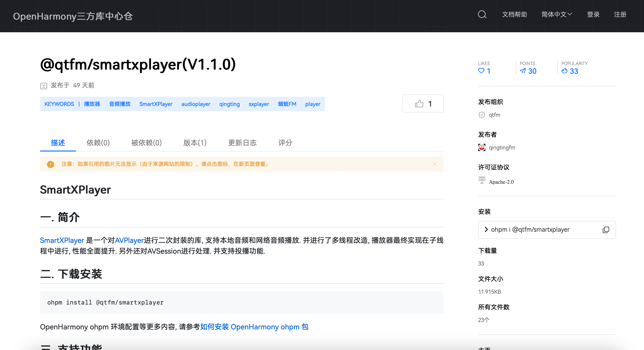Screen dimensions: 644x350
Task: Click the flame popularity icon
Action: [564, 71]
